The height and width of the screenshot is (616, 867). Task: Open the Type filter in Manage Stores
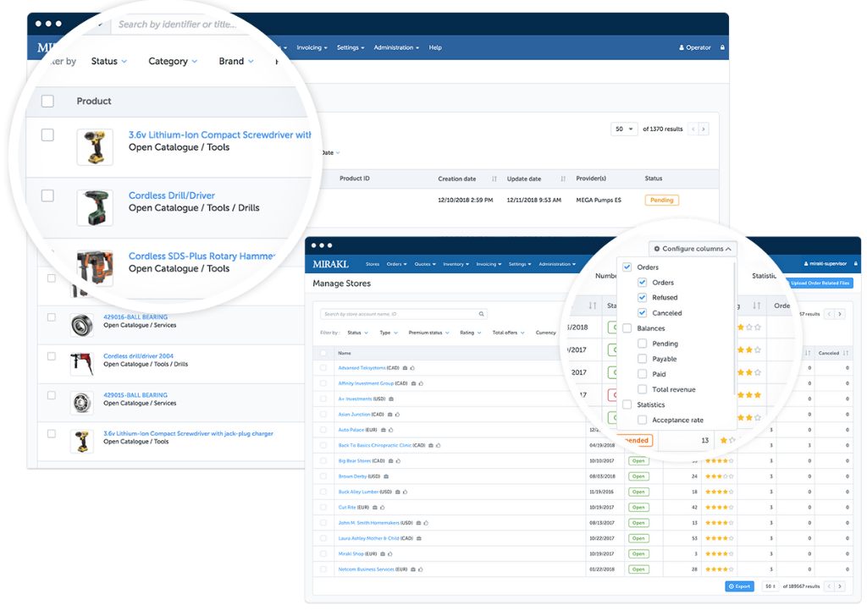click(x=388, y=333)
